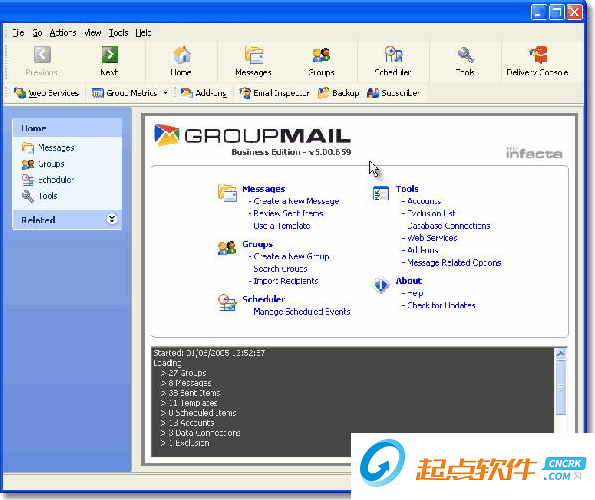595x500 pixels.
Task: Open the Scheduler heading link
Action: (264, 299)
